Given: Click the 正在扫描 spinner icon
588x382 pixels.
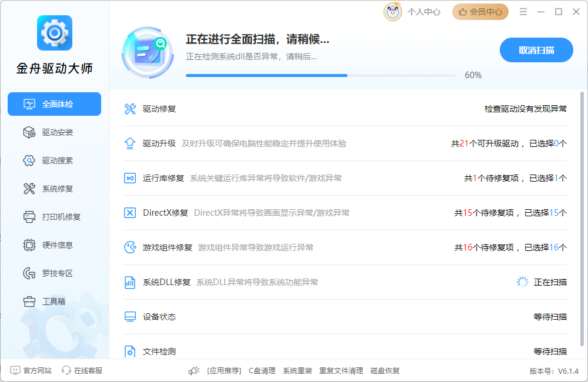Looking at the screenshot, I should (522, 282).
